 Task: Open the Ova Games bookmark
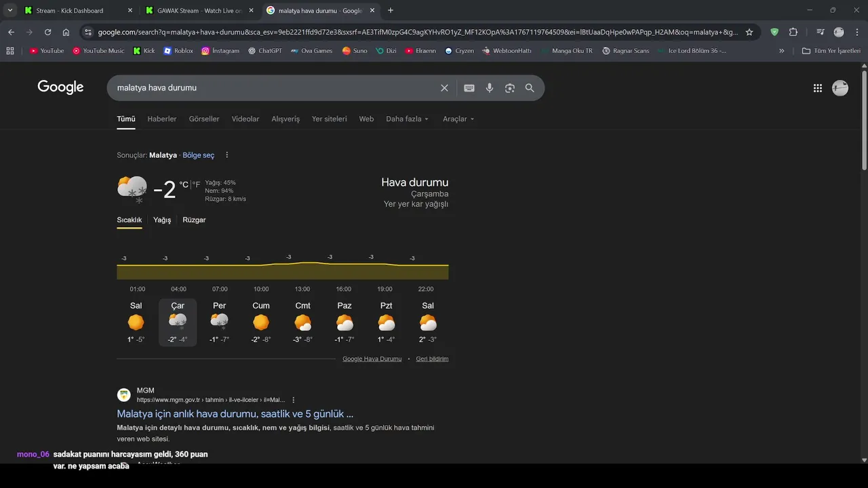pyautogui.click(x=312, y=51)
